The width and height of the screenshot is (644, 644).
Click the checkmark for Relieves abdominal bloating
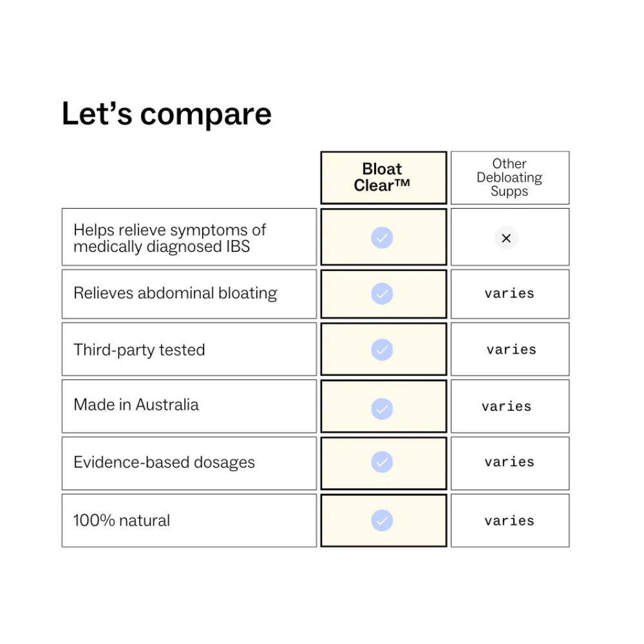pyautogui.click(x=382, y=294)
